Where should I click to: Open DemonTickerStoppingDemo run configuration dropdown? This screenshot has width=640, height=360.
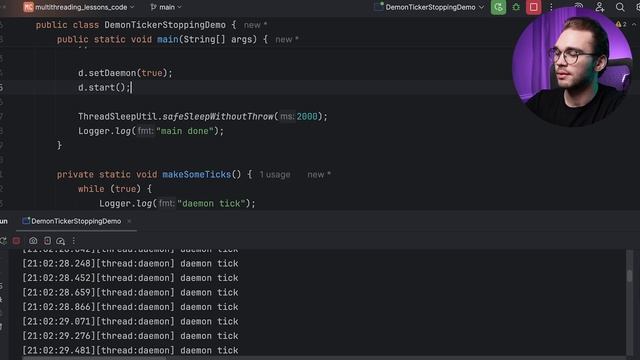(x=430, y=7)
